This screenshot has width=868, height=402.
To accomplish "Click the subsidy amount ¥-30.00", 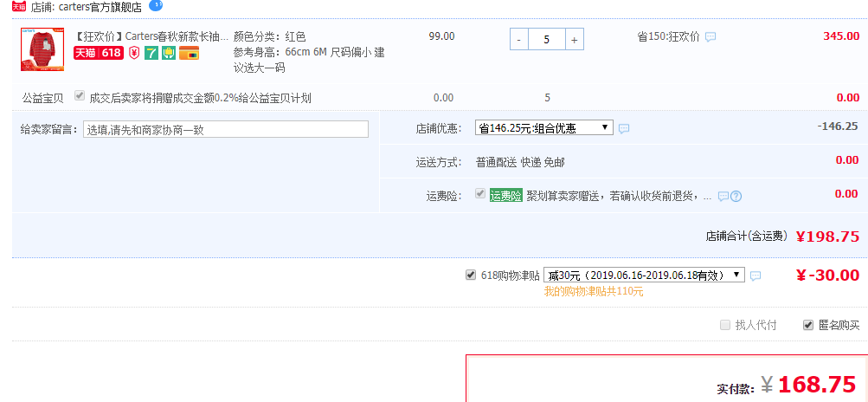I will click(827, 275).
